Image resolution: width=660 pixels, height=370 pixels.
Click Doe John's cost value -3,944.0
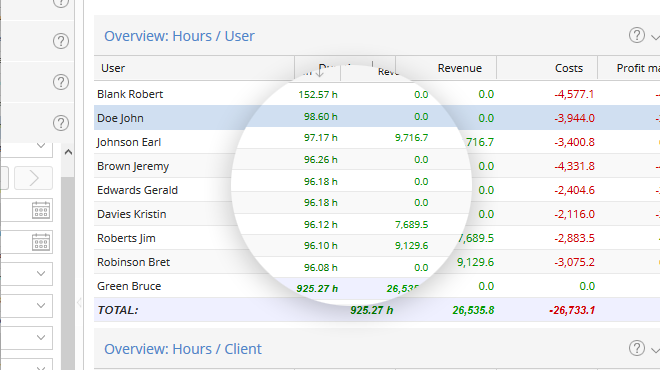click(574, 118)
